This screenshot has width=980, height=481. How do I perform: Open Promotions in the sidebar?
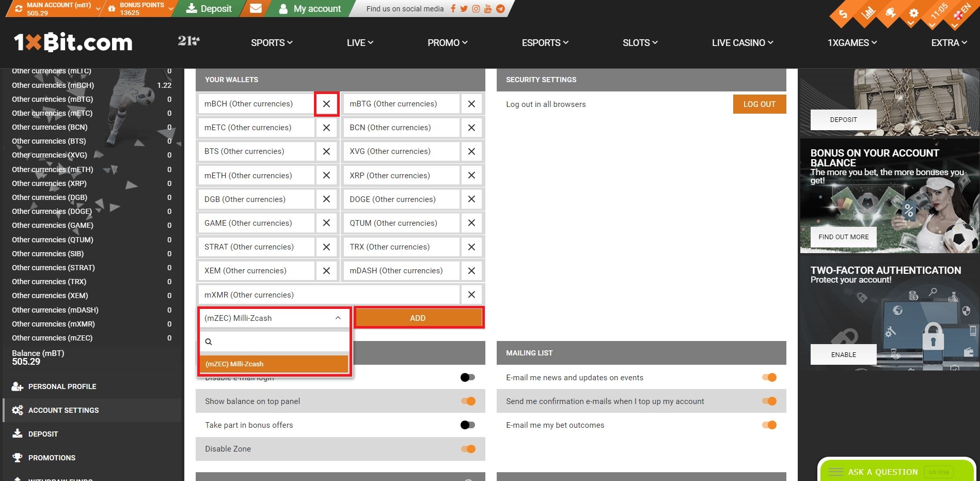(92, 458)
